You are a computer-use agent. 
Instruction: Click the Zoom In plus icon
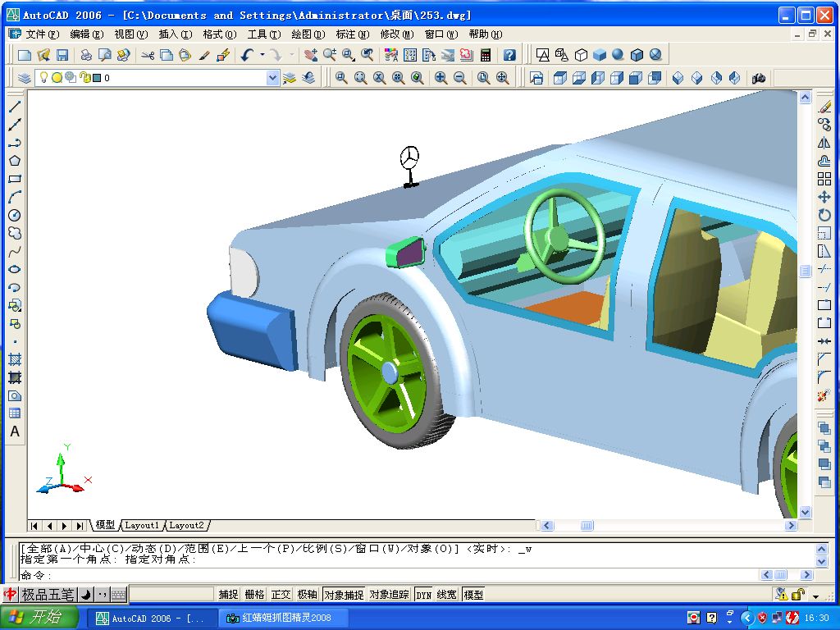pyautogui.click(x=441, y=78)
